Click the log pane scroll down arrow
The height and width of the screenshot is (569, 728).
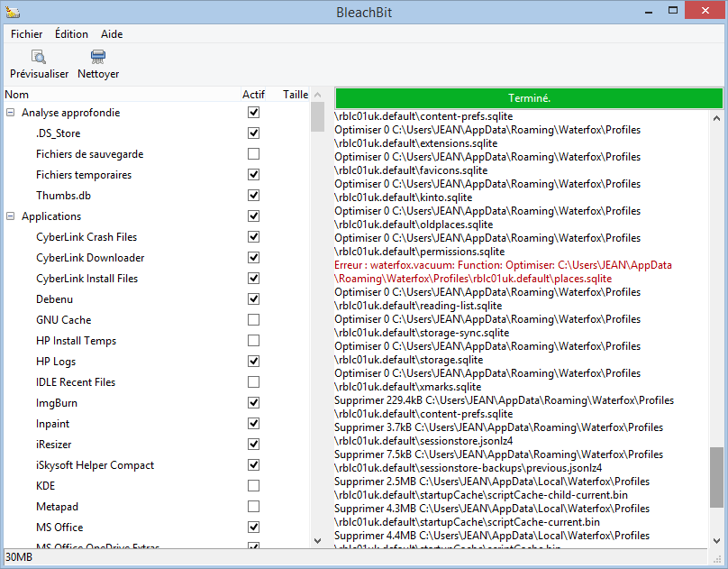(716, 541)
